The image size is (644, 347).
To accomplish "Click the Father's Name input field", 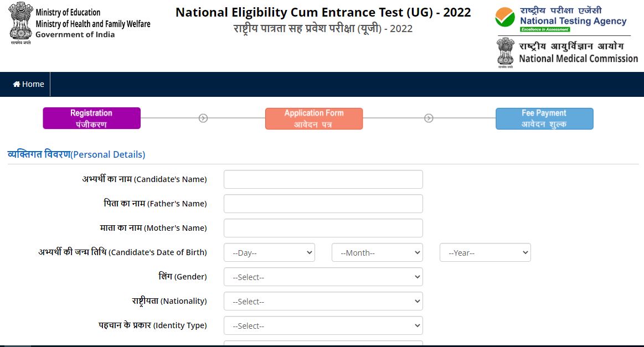I will 323,203.
